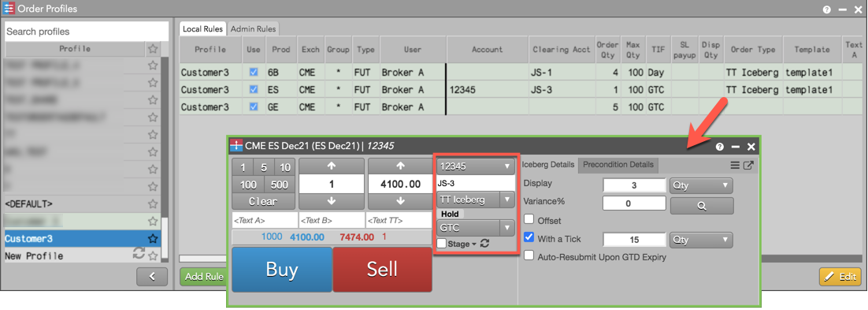868x310 pixels.
Task: Open the GTC time-in-force dropdown
Action: [x=476, y=227]
